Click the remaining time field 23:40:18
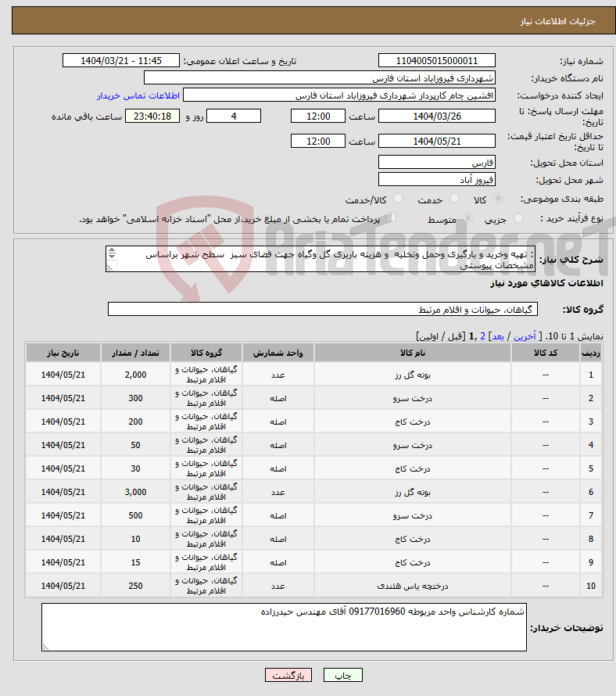Screen dimensions: 616x696 pyautogui.click(x=152, y=117)
